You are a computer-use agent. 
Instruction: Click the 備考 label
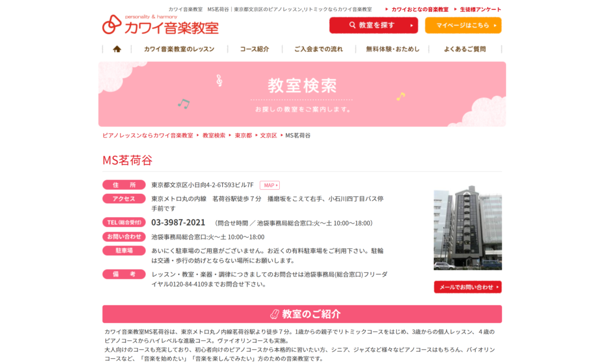pyautogui.click(x=124, y=274)
